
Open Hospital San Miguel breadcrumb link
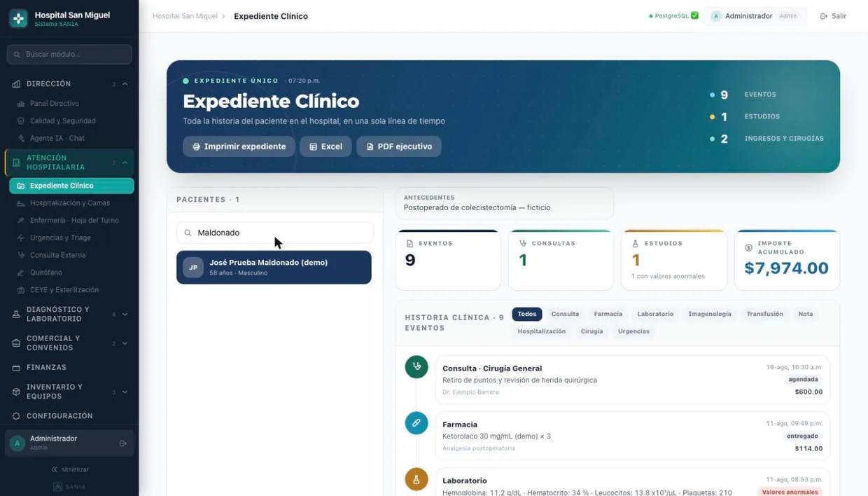185,16
